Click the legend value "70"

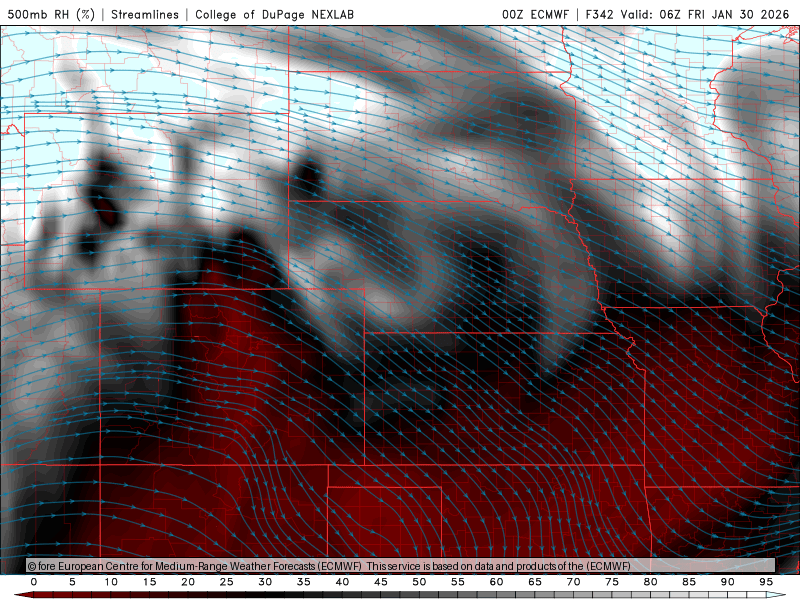573,582
